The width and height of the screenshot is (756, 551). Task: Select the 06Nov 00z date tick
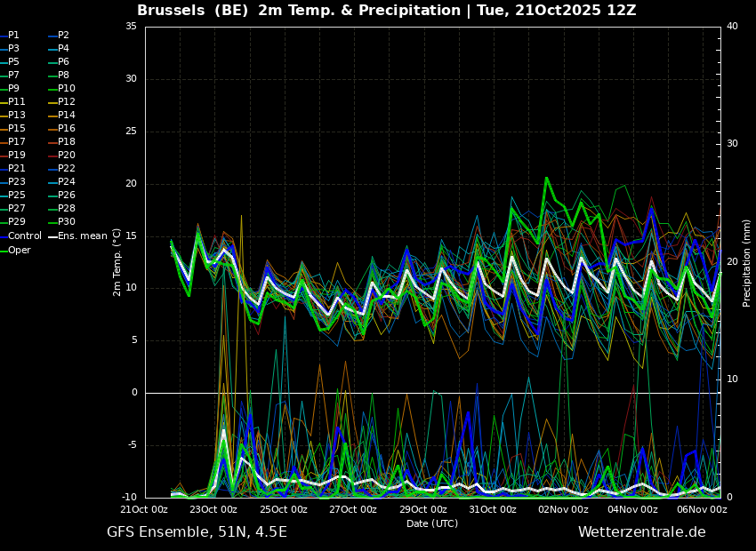(702, 509)
